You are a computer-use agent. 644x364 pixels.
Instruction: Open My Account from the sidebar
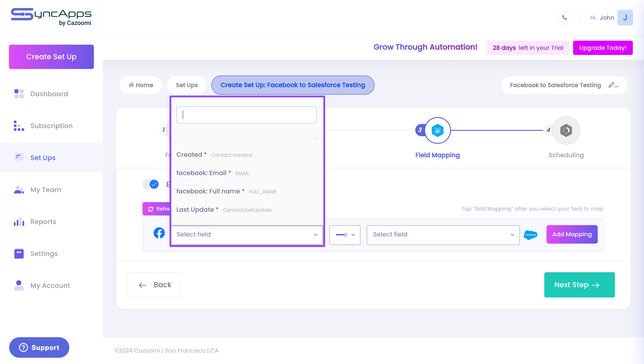(x=50, y=285)
